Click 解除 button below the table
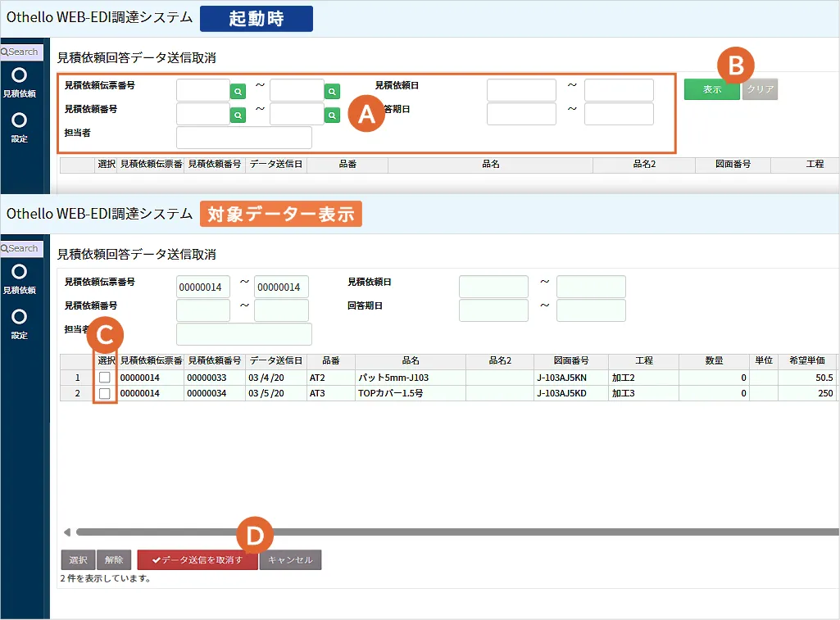The width and height of the screenshot is (840, 620). pyautogui.click(x=114, y=560)
